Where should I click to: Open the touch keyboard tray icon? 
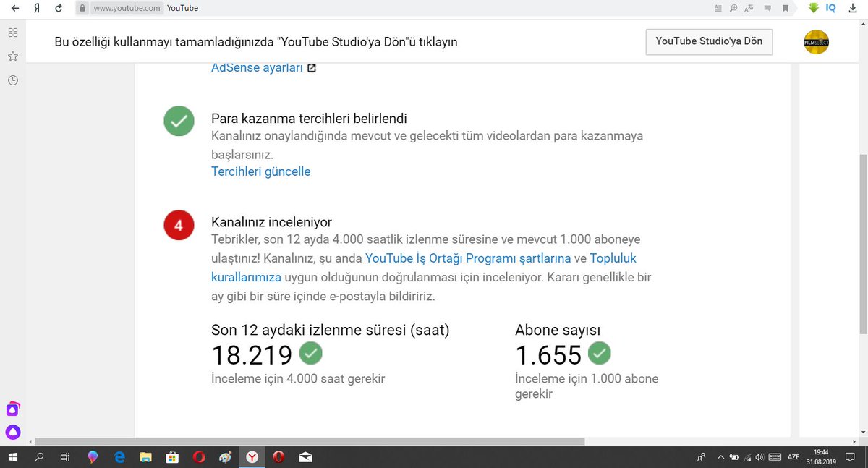point(775,457)
